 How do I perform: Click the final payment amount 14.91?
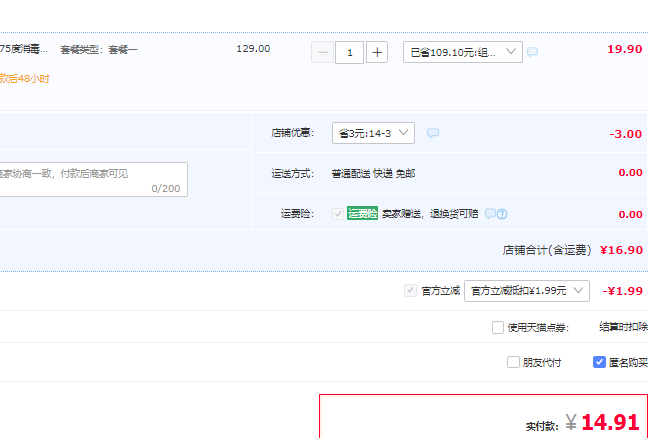610,422
